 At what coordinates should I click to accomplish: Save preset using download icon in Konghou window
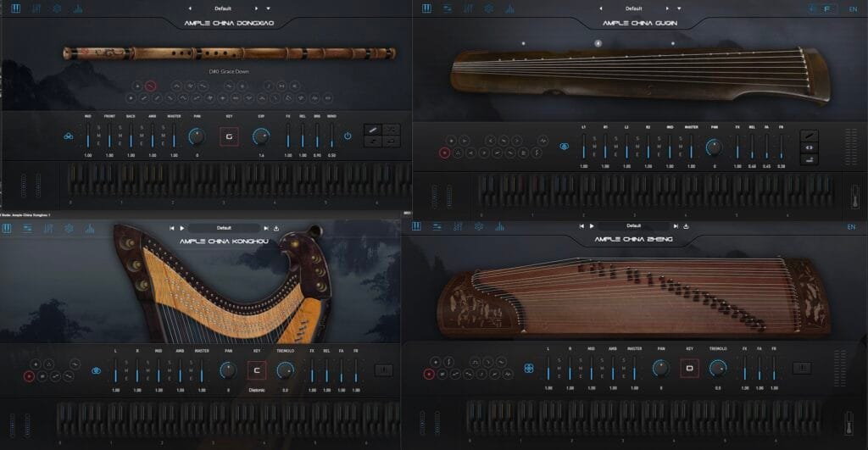tap(276, 228)
